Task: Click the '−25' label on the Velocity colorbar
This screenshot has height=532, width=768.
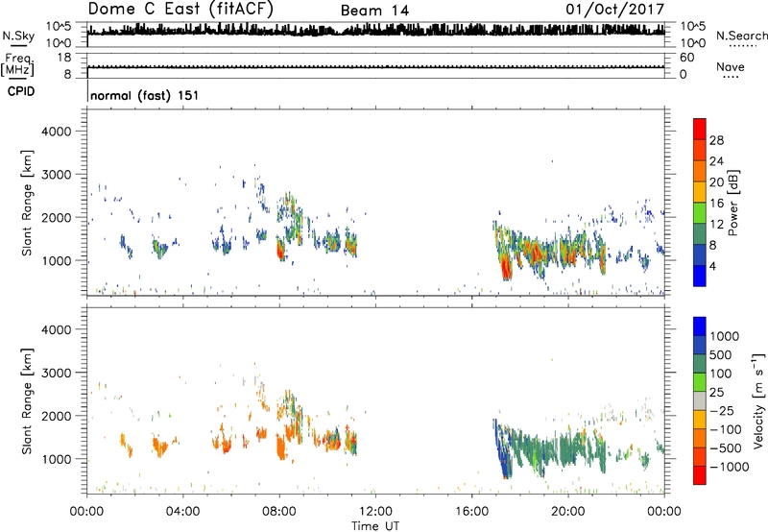Action: (x=722, y=411)
